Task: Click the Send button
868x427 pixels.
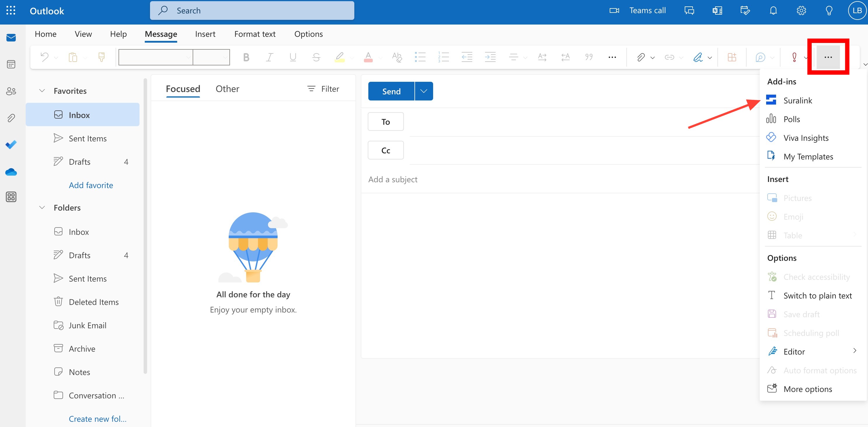Action: click(391, 91)
